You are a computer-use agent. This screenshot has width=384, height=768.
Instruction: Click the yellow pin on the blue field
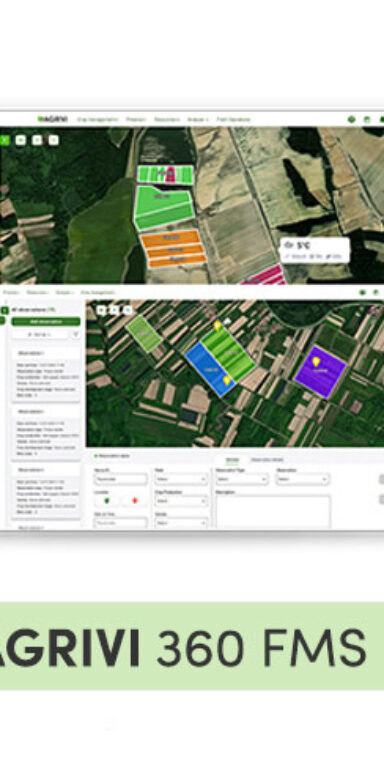(x=227, y=380)
